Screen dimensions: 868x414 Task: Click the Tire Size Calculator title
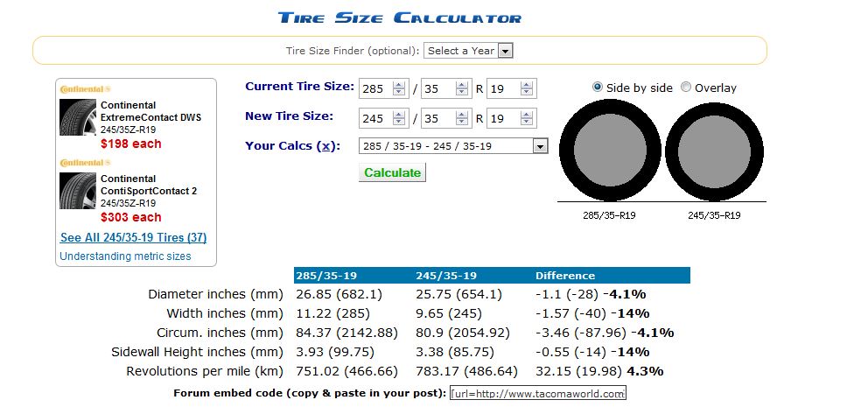point(400,18)
